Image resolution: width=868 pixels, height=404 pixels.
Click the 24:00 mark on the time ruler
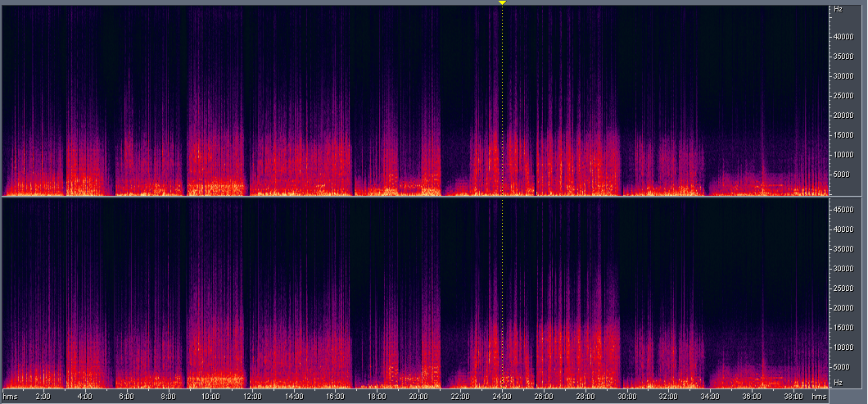click(x=502, y=397)
